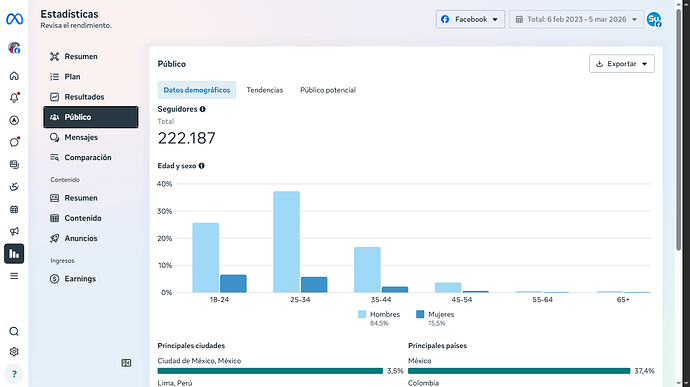Click the info icon next to Edad y sexo

click(202, 166)
